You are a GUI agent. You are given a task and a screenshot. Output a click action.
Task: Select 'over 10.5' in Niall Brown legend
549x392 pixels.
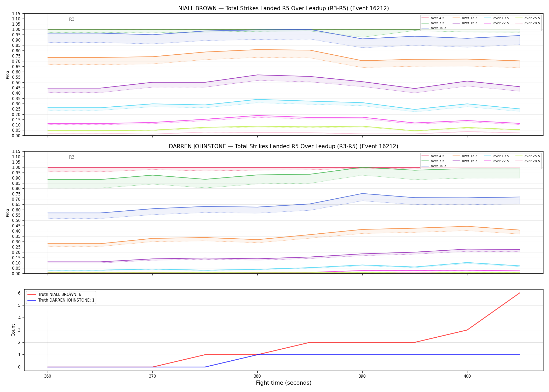[434, 28]
